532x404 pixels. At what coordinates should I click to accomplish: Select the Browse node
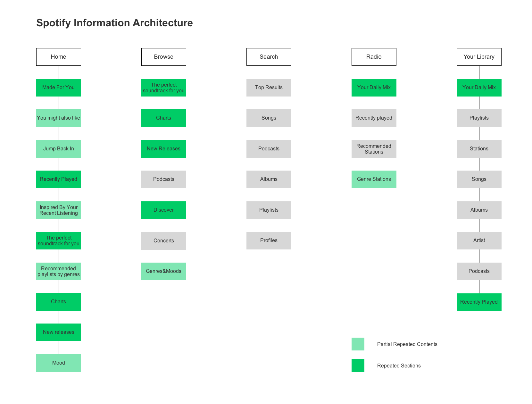(163, 57)
